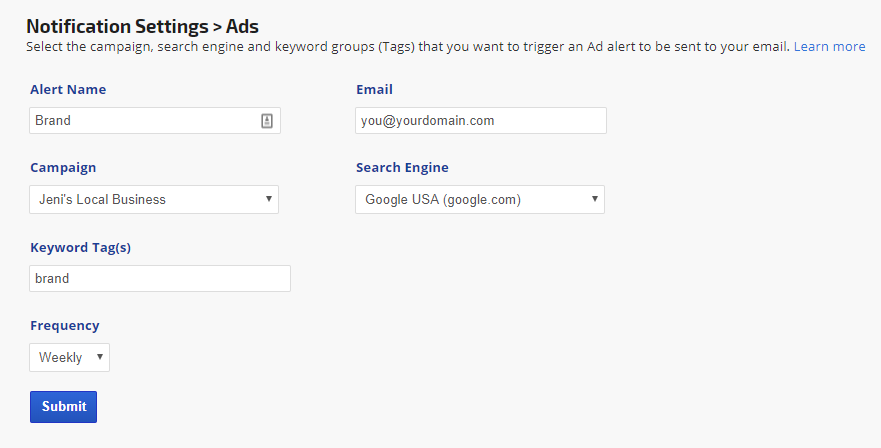Click the arrow on the Campaign dropdown
Viewport: 881px width, 448px height.
point(269,199)
